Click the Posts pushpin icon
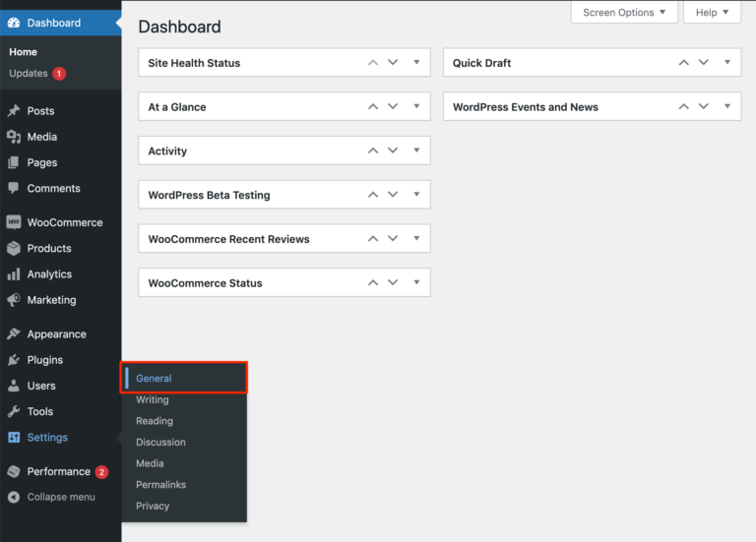 pyautogui.click(x=14, y=111)
